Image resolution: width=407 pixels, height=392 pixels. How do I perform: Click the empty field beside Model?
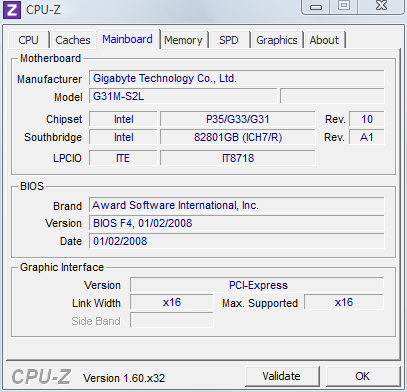[x=332, y=97]
